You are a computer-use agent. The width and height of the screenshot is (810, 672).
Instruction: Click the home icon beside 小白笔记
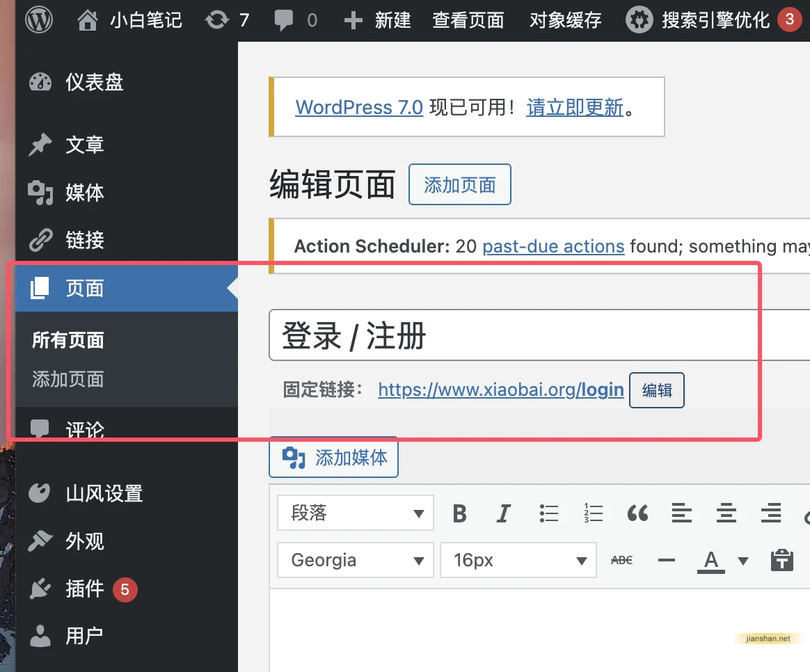(x=87, y=20)
